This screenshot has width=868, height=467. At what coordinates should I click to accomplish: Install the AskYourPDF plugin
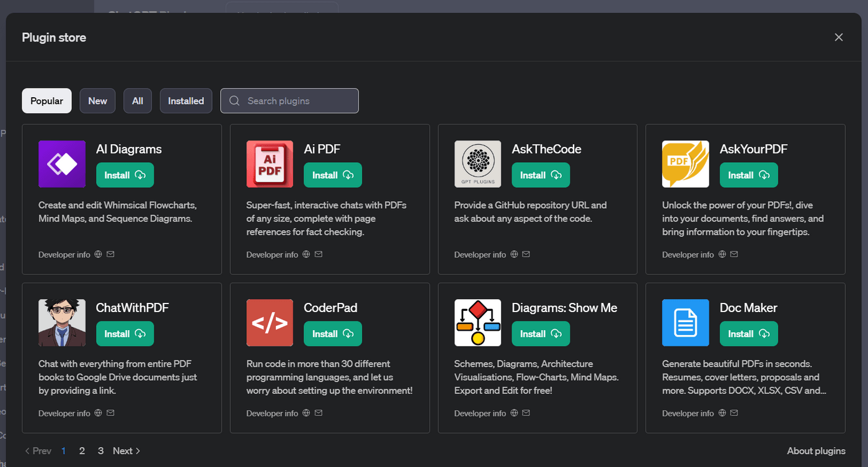click(x=748, y=175)
